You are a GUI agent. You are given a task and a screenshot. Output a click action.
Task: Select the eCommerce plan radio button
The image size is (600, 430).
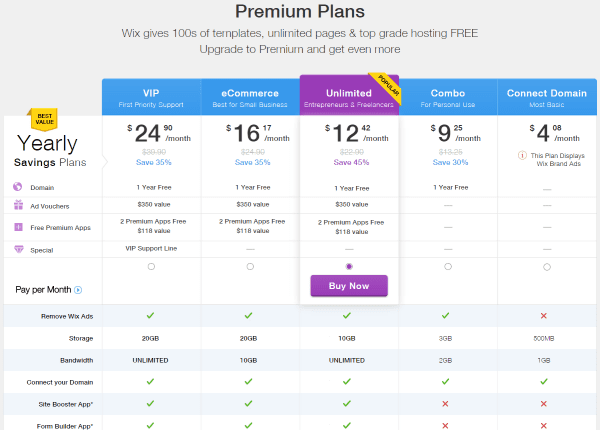(250, 267)
